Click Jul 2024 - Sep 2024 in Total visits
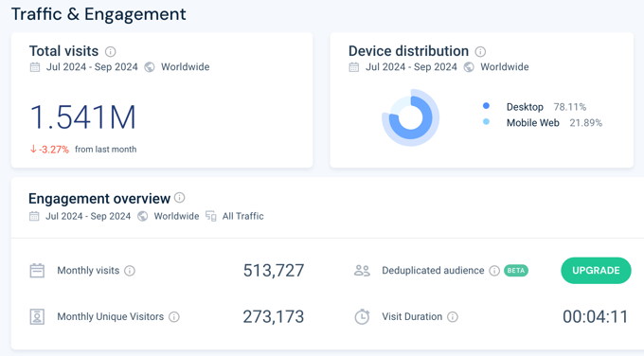644x356 pixels. point(92,67)
